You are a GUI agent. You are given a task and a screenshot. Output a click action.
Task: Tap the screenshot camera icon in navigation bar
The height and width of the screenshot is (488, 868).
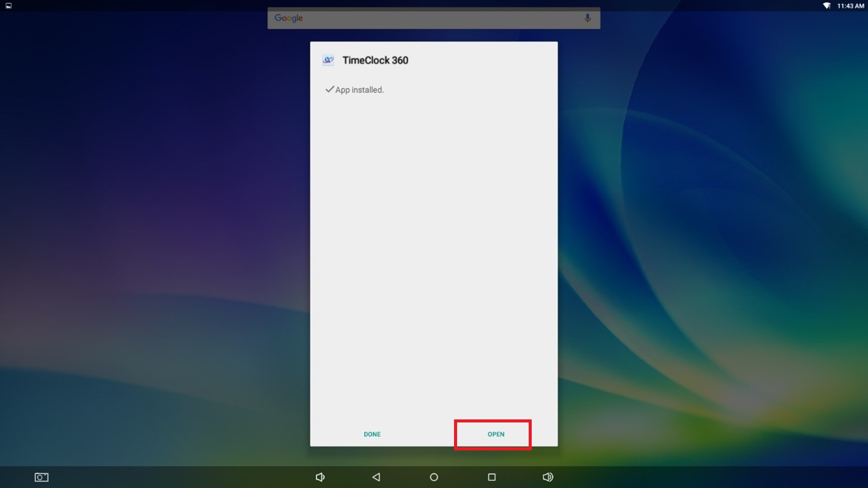click(41, 477)
